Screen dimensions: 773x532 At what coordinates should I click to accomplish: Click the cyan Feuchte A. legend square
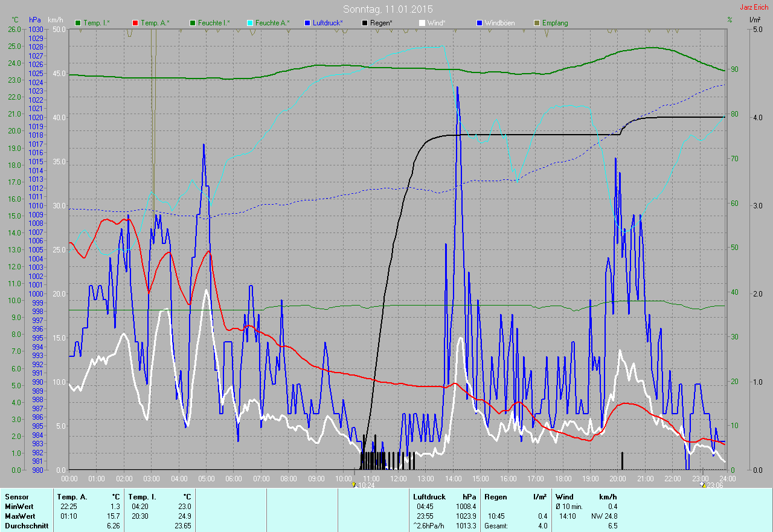click(x=249, y=23)
